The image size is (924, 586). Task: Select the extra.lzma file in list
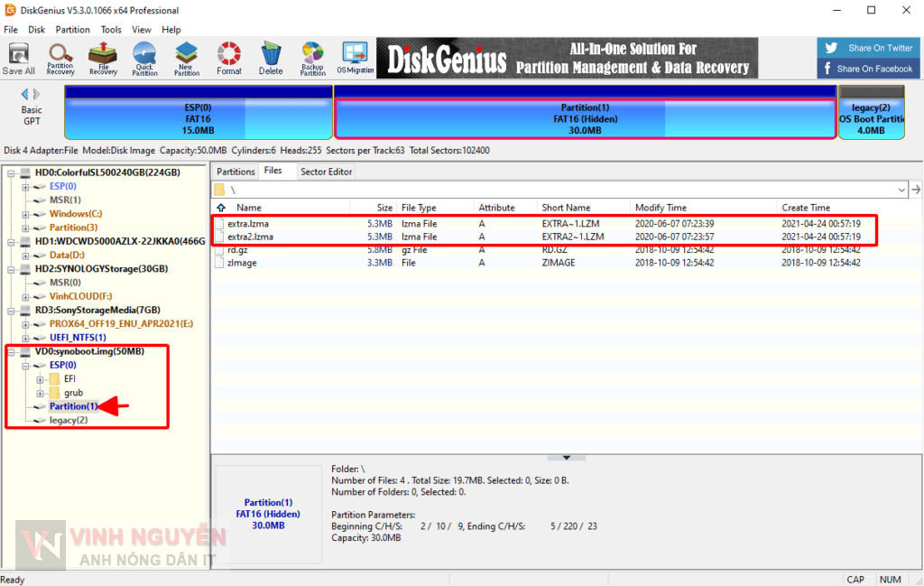(248, 223)
